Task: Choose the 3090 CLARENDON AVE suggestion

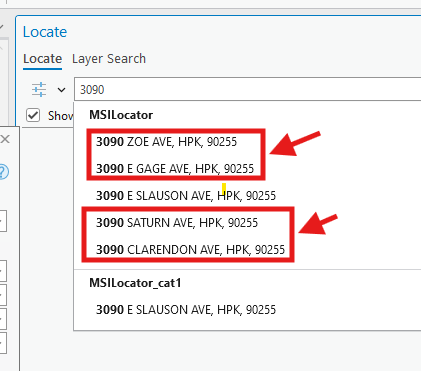Action: [x=191, y=249]
